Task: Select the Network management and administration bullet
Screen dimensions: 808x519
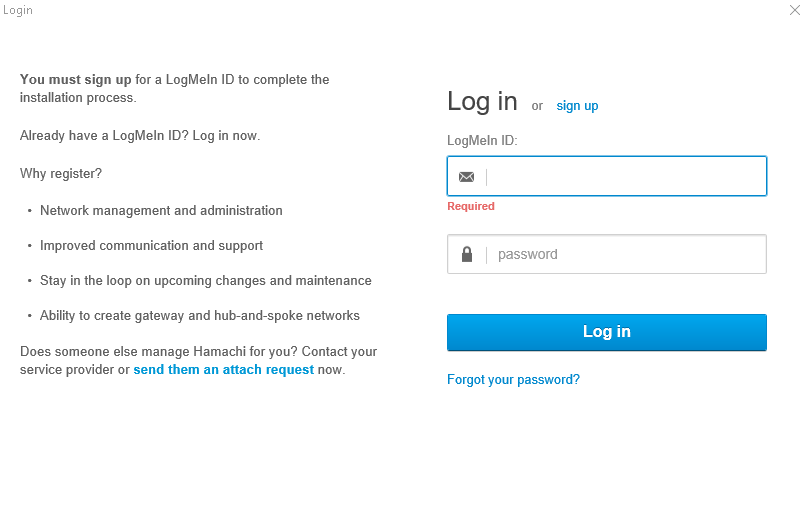Action: (x=161, y=211)
